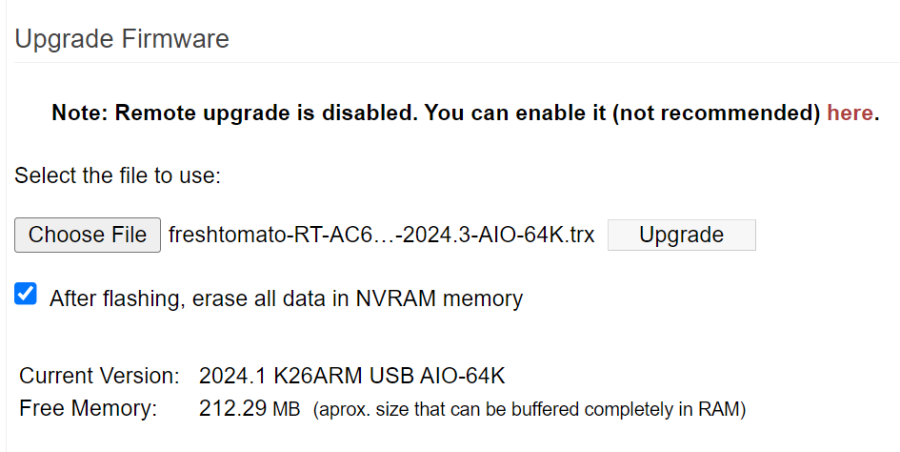Click the 'After flashing, erase all data' label
The image size is (900, 452).
200,298
